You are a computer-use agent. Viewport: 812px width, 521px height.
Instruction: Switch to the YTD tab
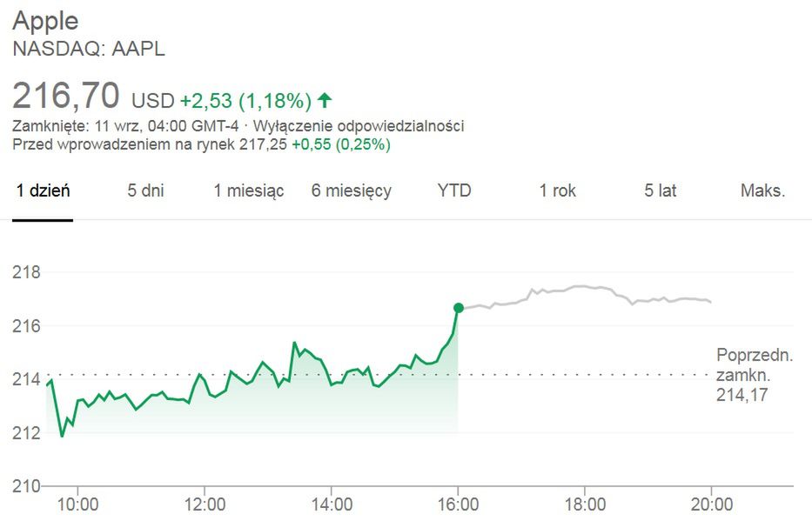[x=454, y=190]
